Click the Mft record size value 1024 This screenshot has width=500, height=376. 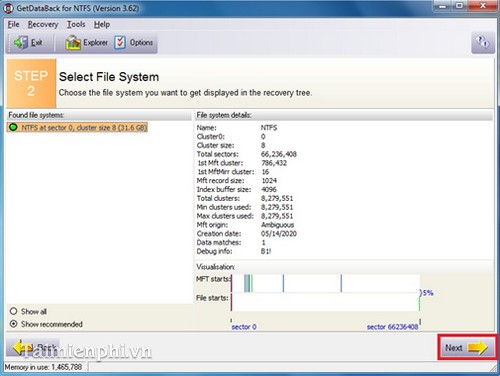269,181
